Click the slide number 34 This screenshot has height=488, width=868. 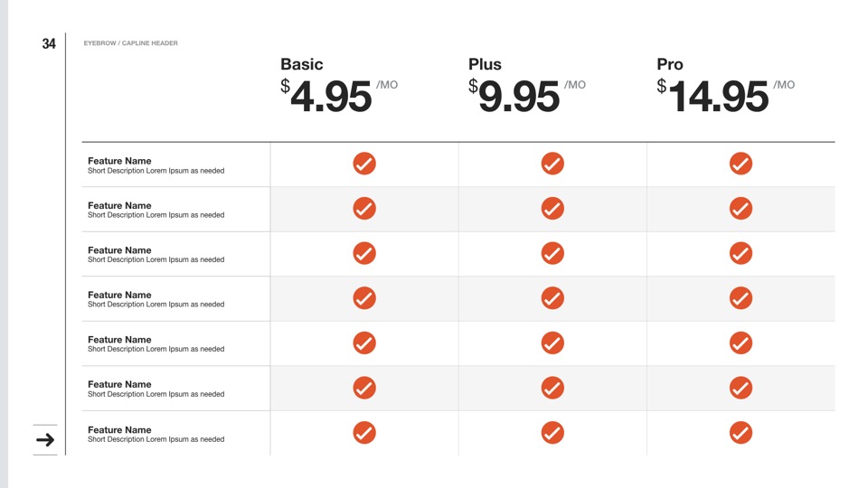[x=49, y=43]
